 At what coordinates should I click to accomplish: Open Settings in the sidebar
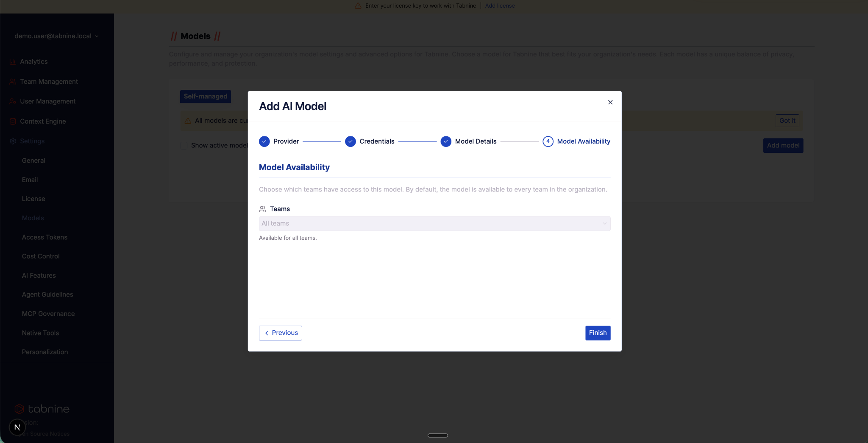pyautogui.click(x=32, y=141)
